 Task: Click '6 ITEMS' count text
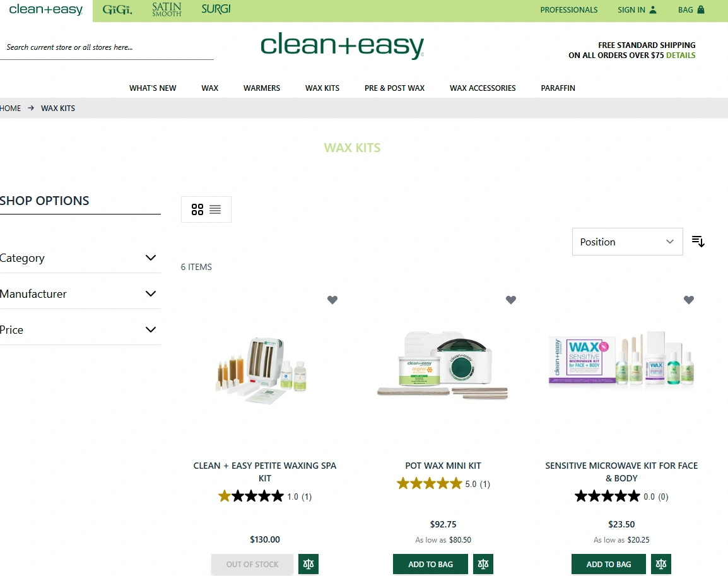tap(196, 267)
